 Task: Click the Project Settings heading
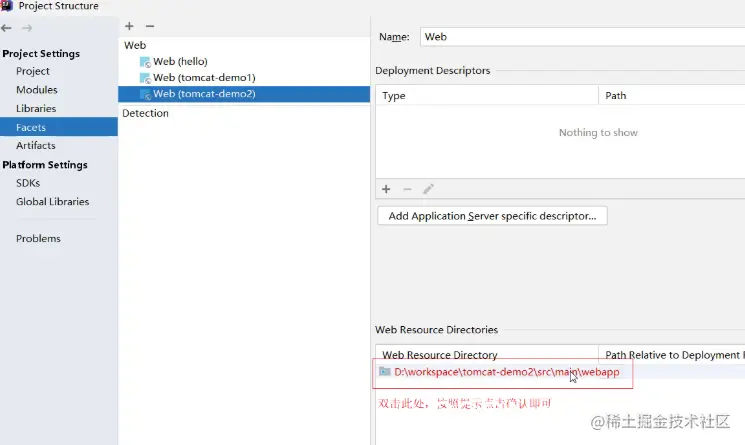point(41,54)
